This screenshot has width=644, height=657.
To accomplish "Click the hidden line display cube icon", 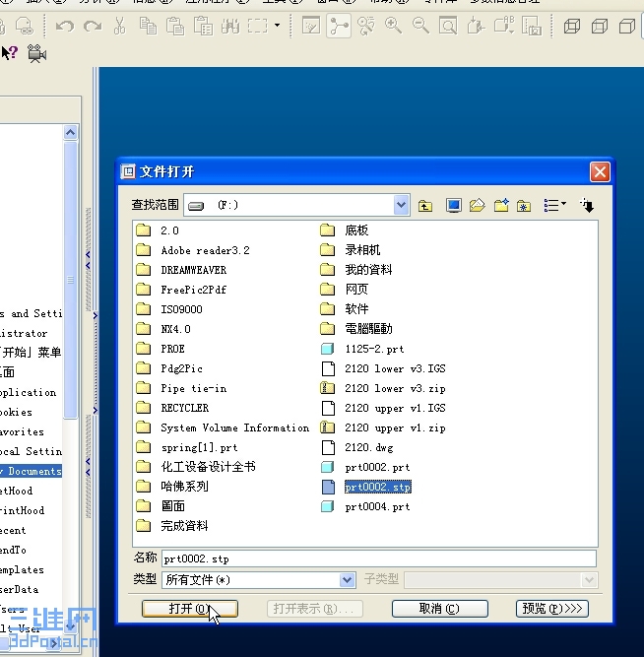I will [600, 27].
